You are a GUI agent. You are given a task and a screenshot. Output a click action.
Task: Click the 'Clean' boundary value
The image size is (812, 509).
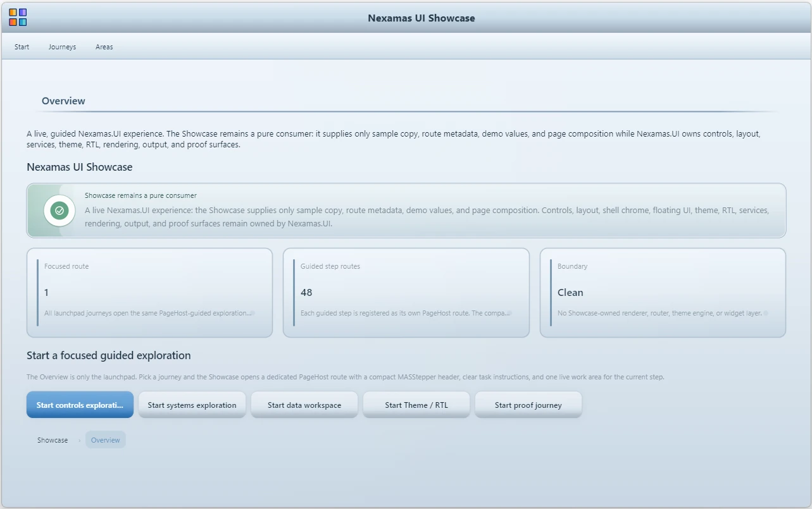tap(570, 292)
